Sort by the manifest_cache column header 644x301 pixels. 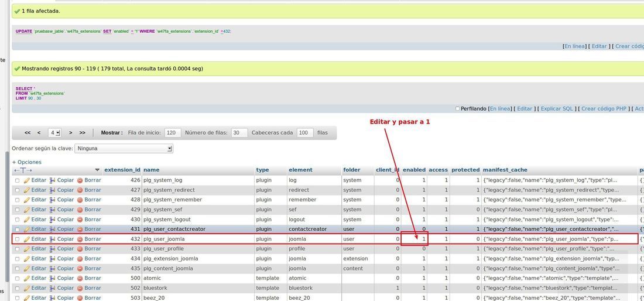pyautogui.click(x=505, y=170)
